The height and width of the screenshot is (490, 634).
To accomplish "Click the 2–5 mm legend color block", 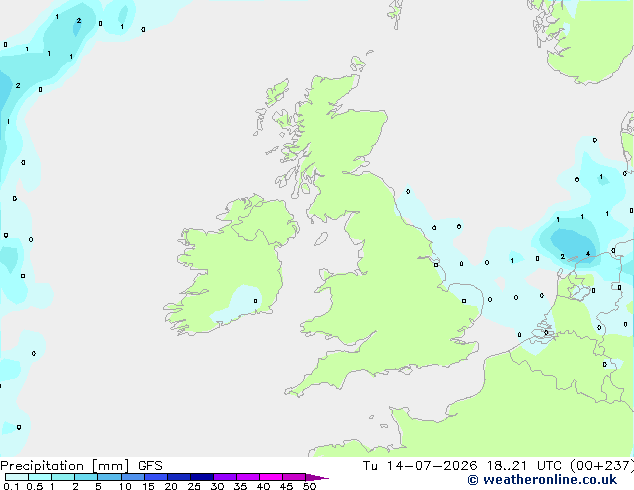I will click(86, 477).
